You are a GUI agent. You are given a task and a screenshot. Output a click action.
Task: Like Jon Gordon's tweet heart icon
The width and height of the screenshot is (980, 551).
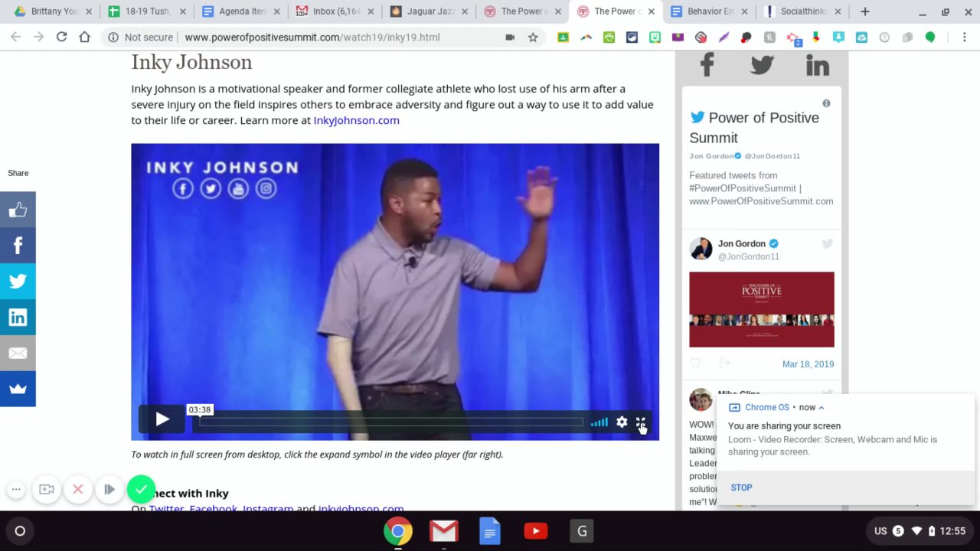pyautogui.click(x=695, y=364)
